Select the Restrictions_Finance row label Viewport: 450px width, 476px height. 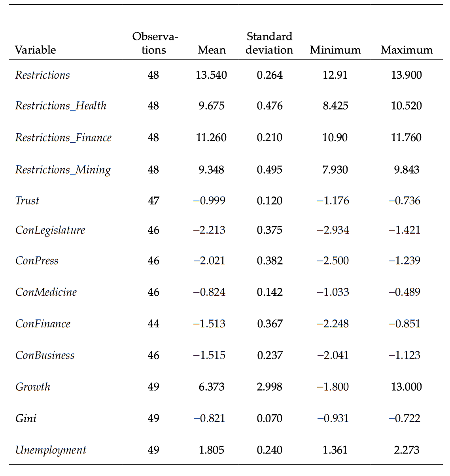coord(63,137)
